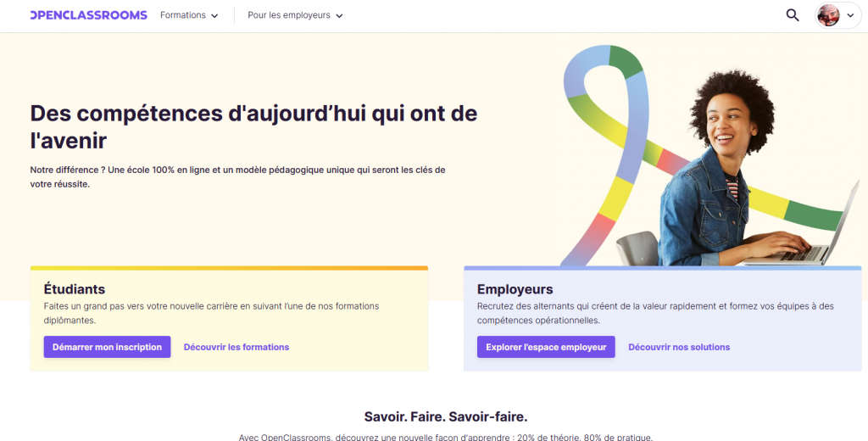Open Pour les employeurs dropdown
Screen dimensions: 868x441
point(295,15)
